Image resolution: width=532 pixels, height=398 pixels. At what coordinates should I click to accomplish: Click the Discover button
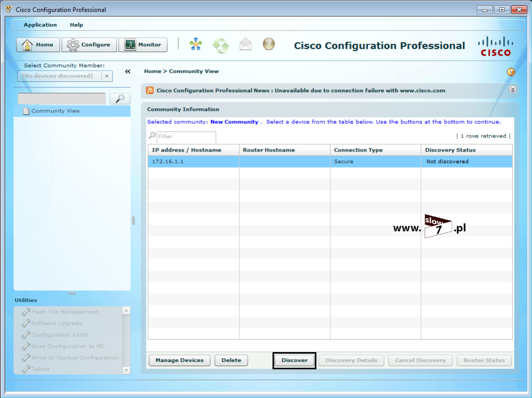tap(295, 360)
